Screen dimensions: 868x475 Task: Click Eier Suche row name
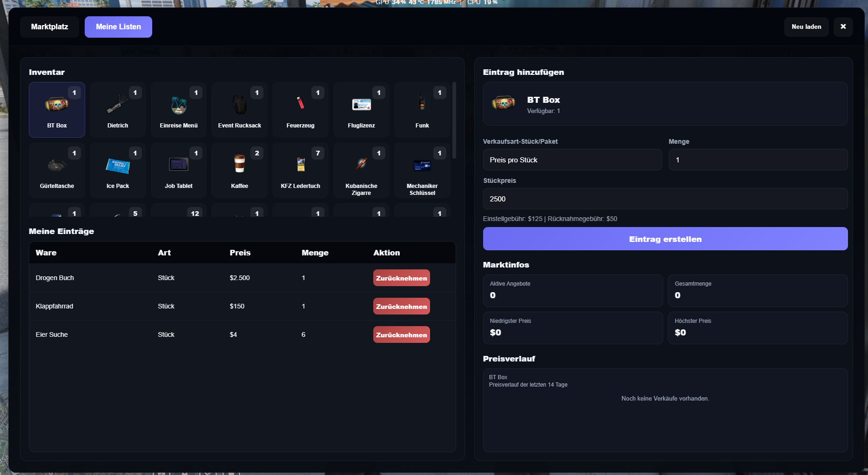(x=52, y=335)
